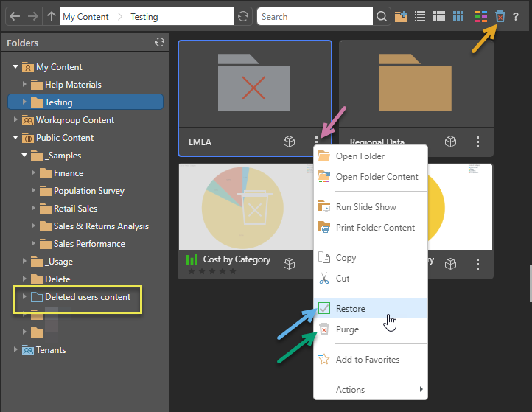This screenshot has height=412, width=532.
Task: Choose Purge from the context menu
Action: [x=347, y=329]
